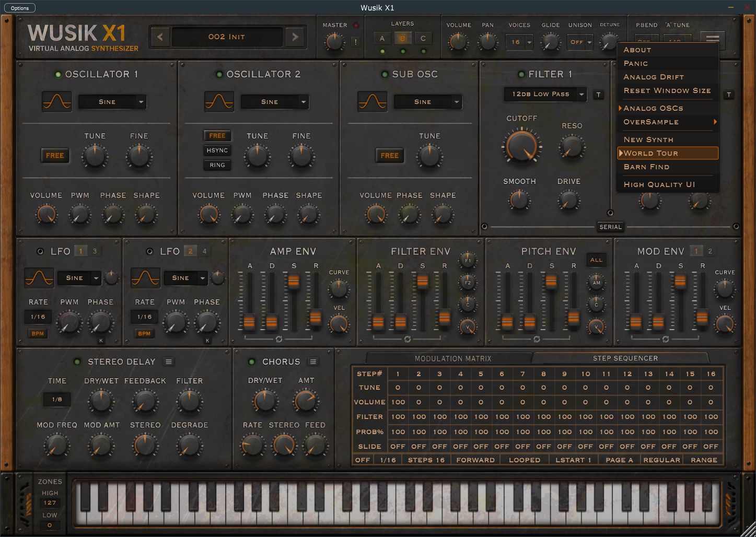The image size is (756, 537).
Task: Toggle Filter 1 power LED
Action: (x=521, y=75)
